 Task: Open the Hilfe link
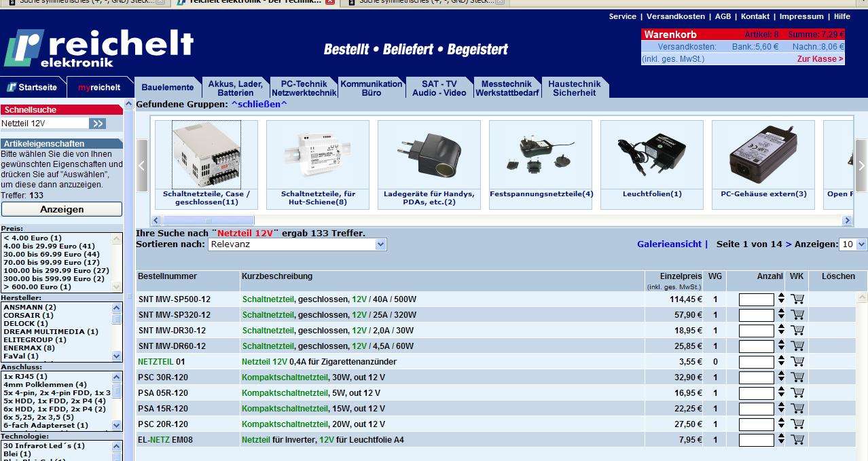pyautogui.click(x=842, y=16)
